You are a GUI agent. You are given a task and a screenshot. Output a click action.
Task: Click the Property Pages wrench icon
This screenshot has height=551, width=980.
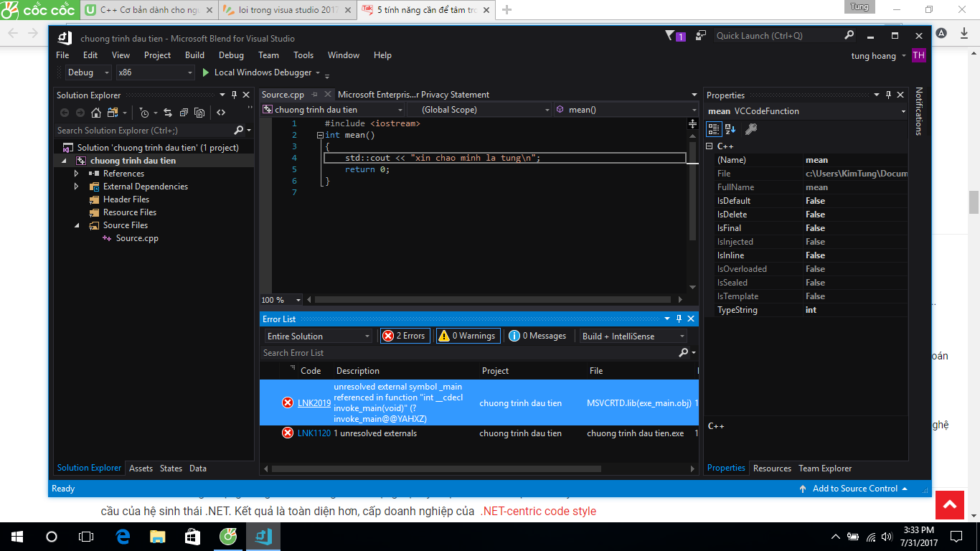click(x=750, y=129)
